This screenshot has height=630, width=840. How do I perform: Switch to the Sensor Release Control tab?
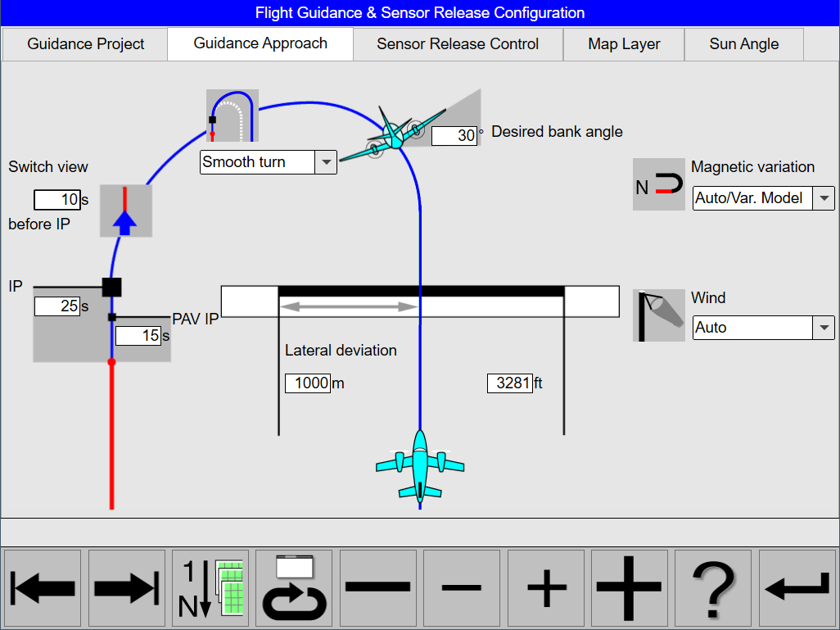[458, 43]
